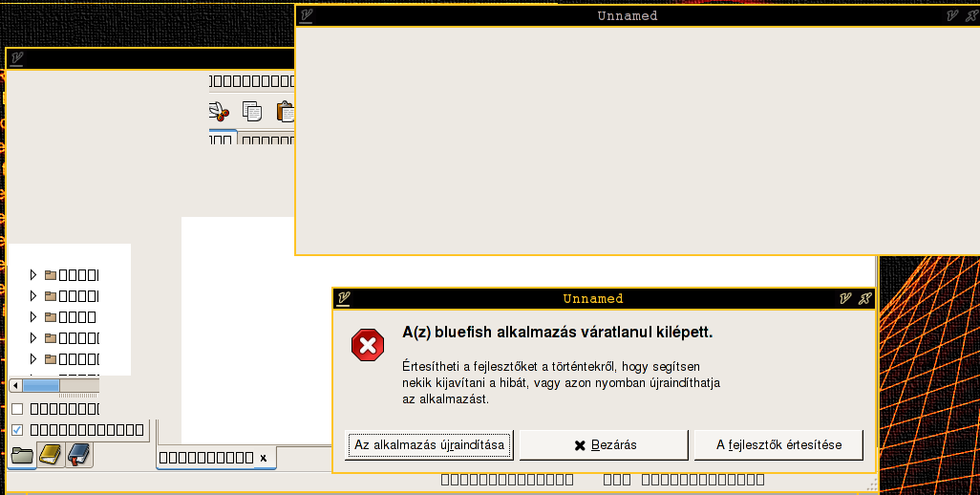
Task: Open the window menu icon of Bluefish main window
Action: pyautogui.click(x=17, y=58)
